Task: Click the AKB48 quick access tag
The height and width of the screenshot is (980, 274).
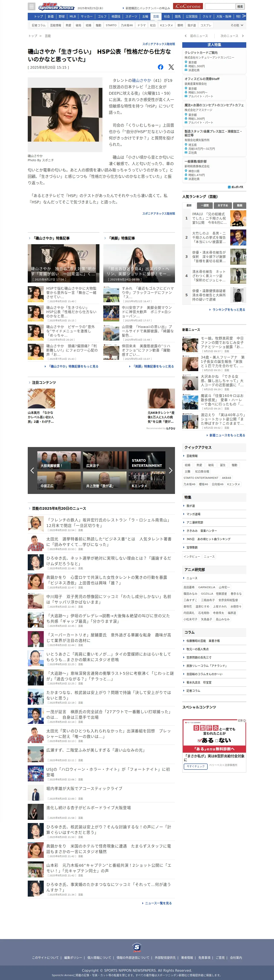Action: click(226, 478)
